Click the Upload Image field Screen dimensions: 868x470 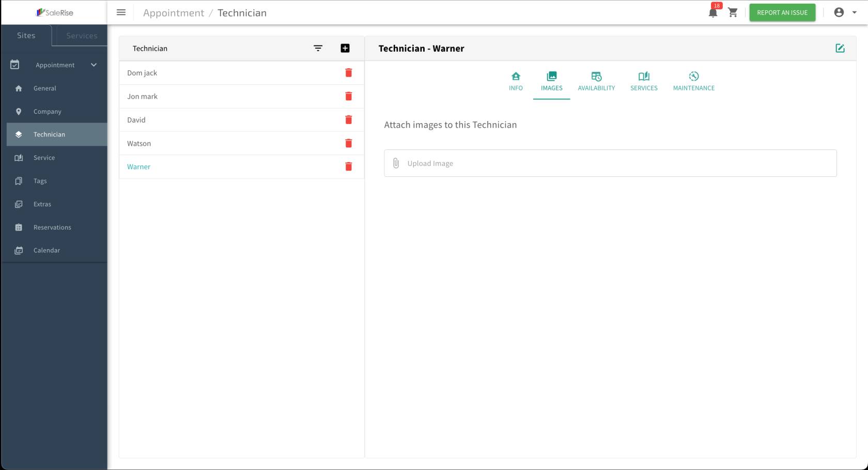(x=610, y=163)
